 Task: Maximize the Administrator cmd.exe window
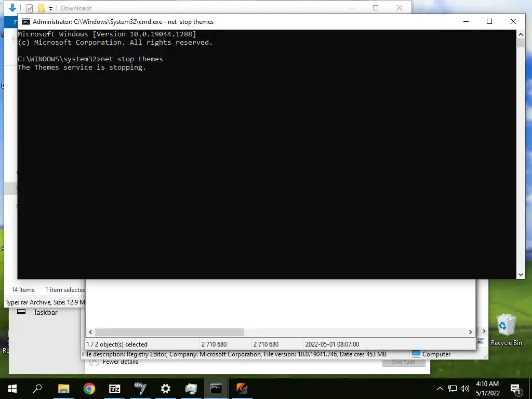coord(489,21)
